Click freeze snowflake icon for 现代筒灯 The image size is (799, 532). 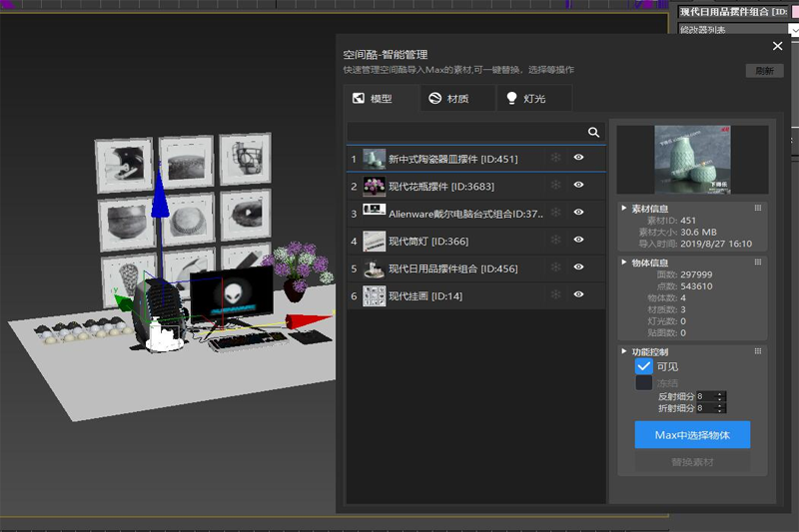click(x=556, y=241)
